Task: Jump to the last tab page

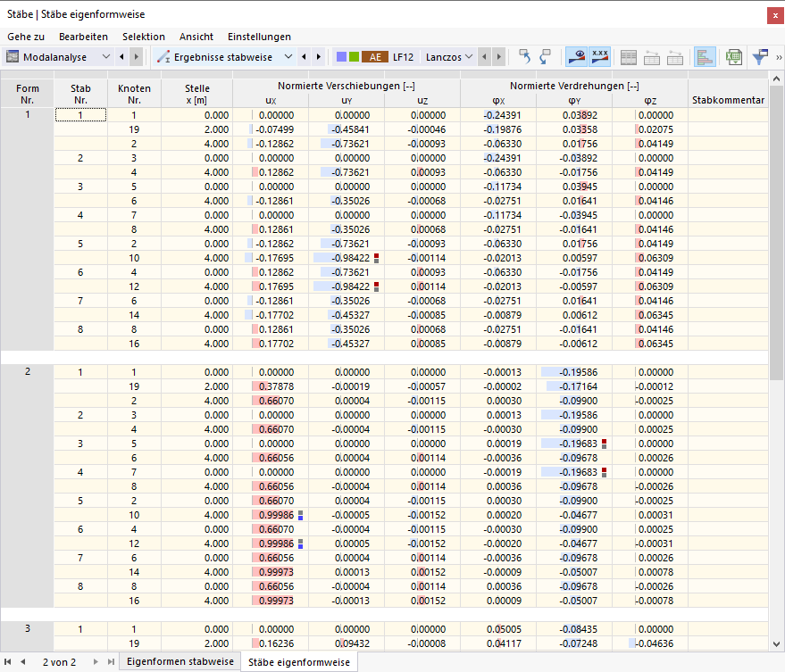Action: click(x=111, y=661)
